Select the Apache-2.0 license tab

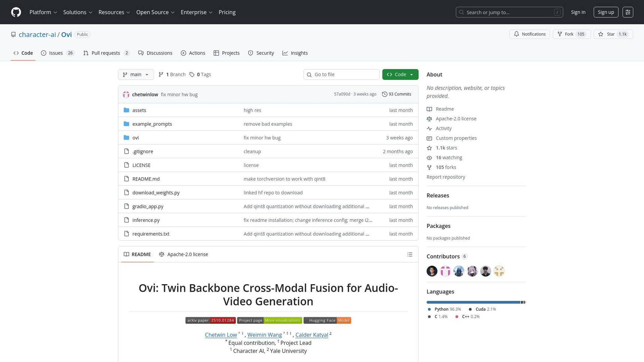coord(183,254)
